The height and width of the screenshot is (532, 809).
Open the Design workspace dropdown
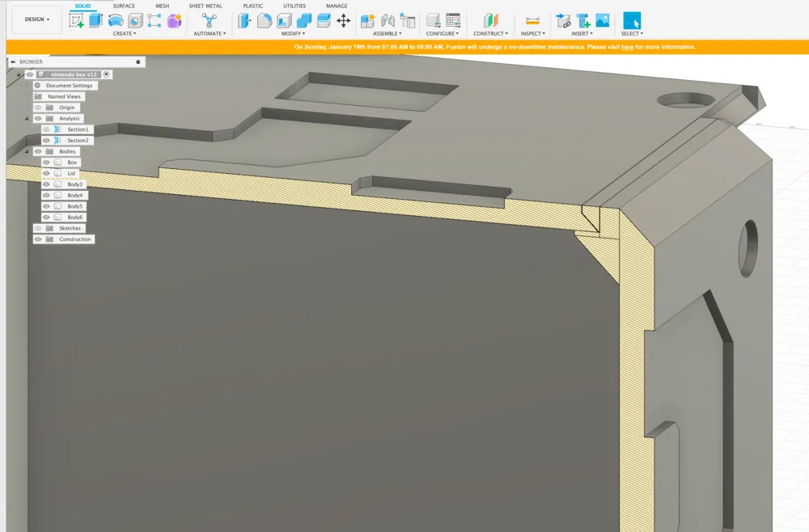(37, 19)
